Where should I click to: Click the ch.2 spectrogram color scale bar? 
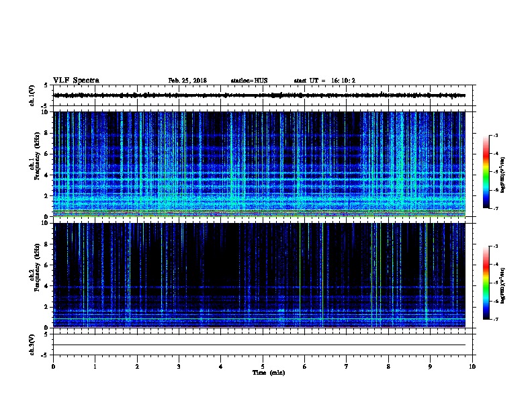coord(486,283)
